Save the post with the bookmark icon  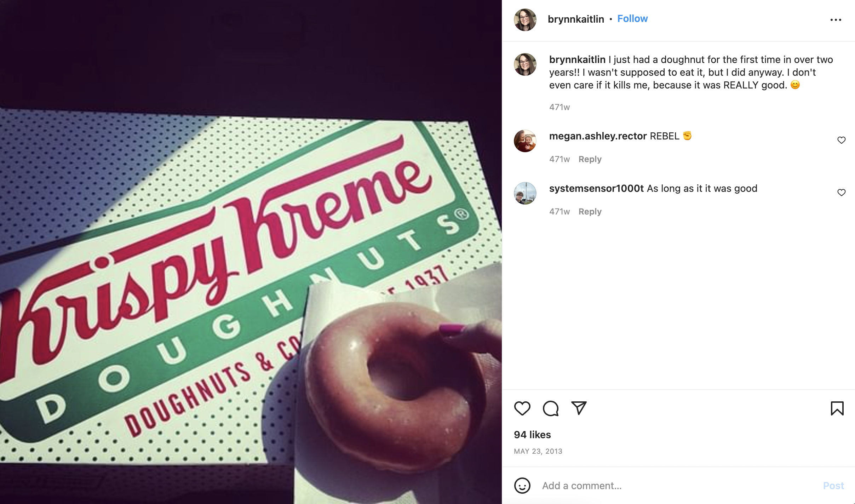(x=837, y=408)
